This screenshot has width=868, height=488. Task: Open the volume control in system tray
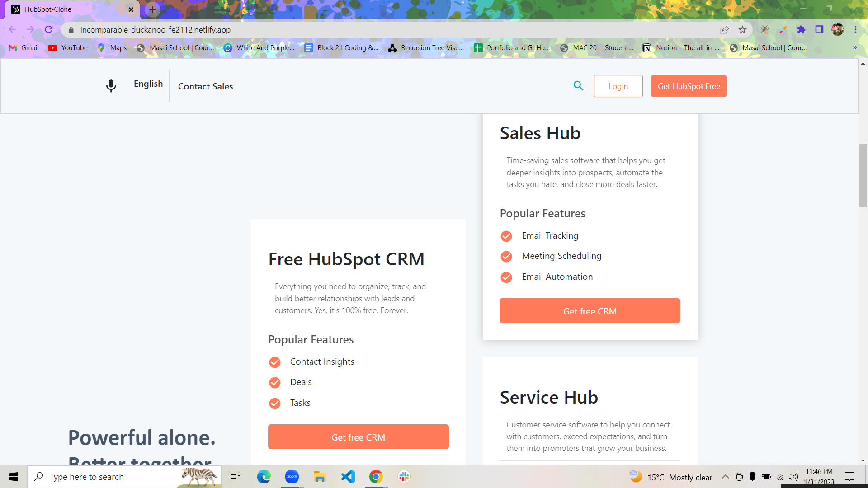coord(793,477)
